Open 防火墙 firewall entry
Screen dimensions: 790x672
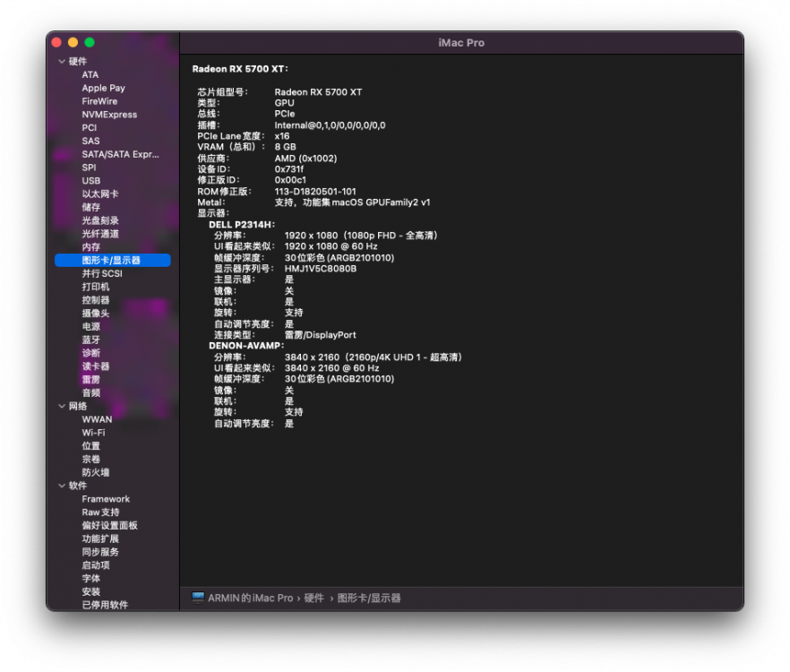click(96, 472)
